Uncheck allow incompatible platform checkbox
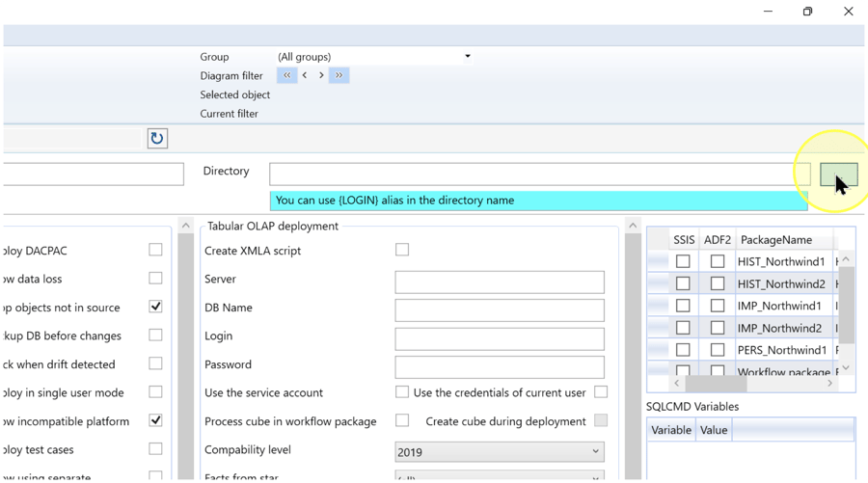868x483 pixels. tap(155, 420)
